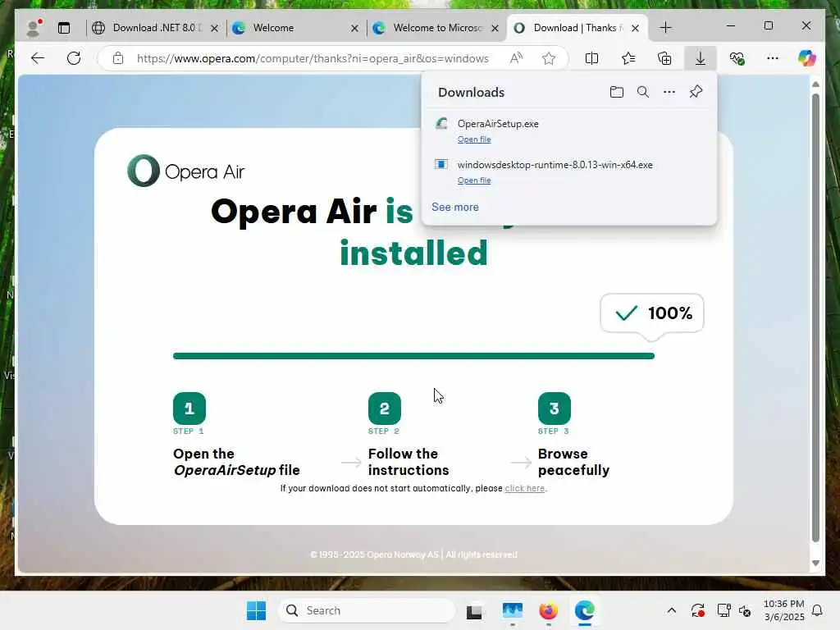Click See more in Downloads
The image size is (840, 630).
(455, 207)
